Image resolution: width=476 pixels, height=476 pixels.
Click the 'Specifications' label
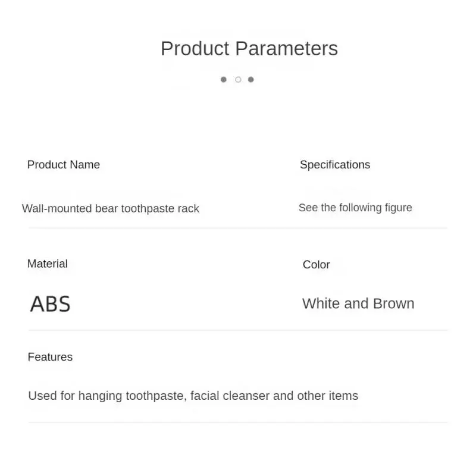334,165
